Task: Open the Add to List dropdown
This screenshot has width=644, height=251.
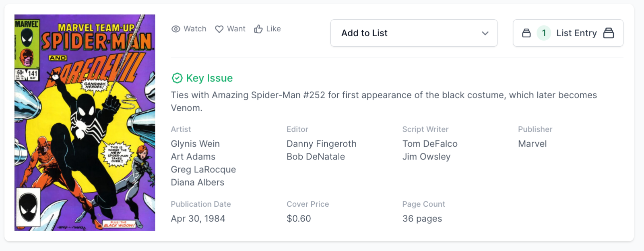Action: (x=414, y=33)
